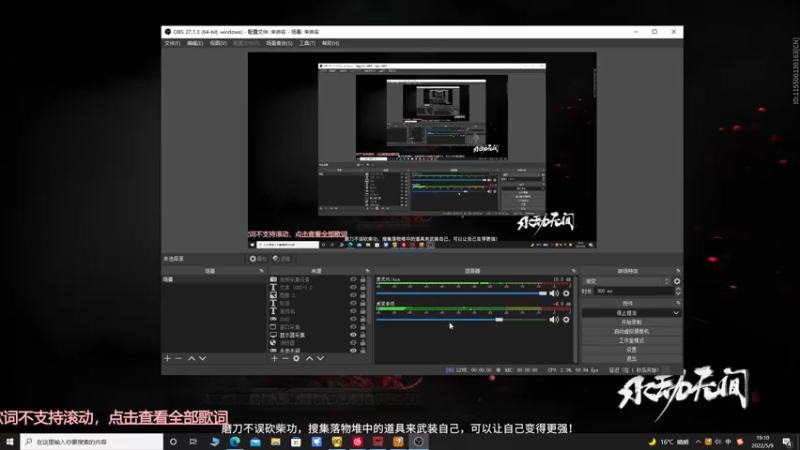The width and height of the screenshot is (800, 450).
Task: Open the 场景集合(S) menu
Action: coord(279,43)
